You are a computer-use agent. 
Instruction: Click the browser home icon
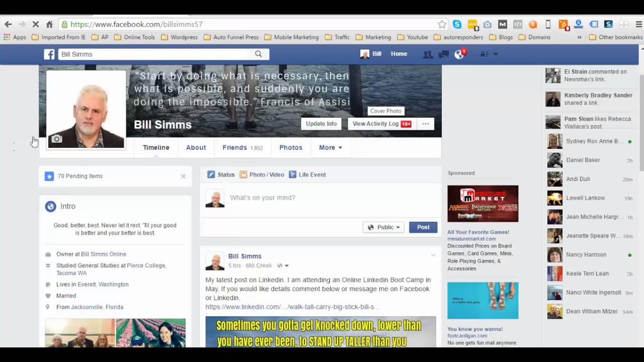coord(49,24)
